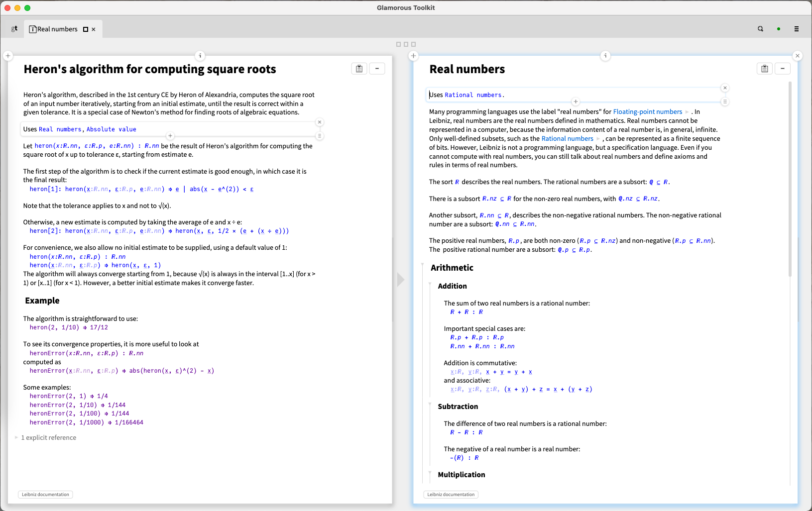Click clipboard icon in Real numbers page header
The height and width of the screenshot is (511, 812).
tap(765, 69)
